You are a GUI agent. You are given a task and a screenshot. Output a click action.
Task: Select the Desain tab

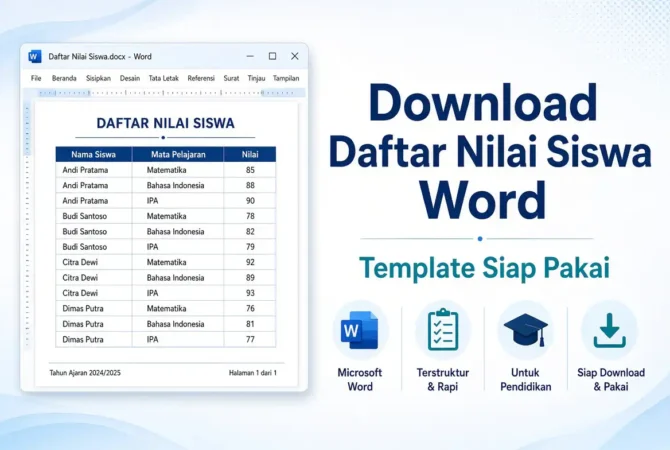coord(130,78)
